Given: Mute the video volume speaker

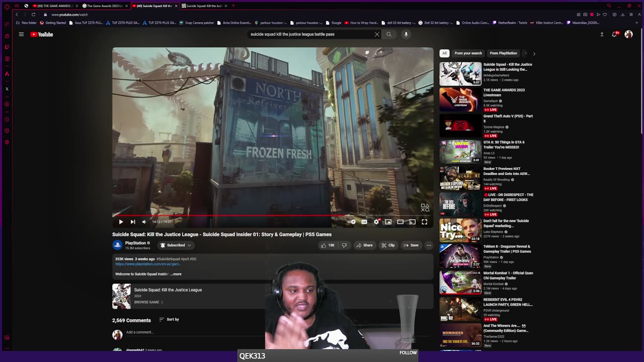Looking at the screenshot, I should point(144,222).
